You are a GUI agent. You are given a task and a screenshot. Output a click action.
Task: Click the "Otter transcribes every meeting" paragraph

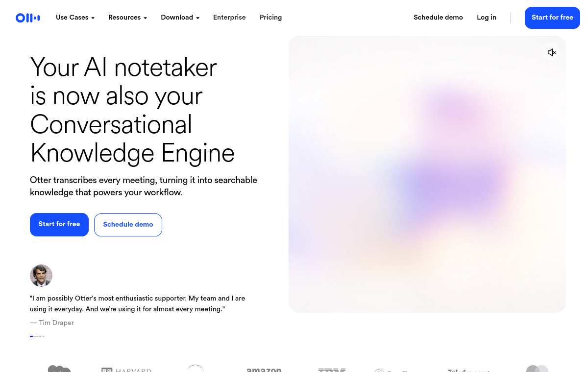[x=144, y=186]
